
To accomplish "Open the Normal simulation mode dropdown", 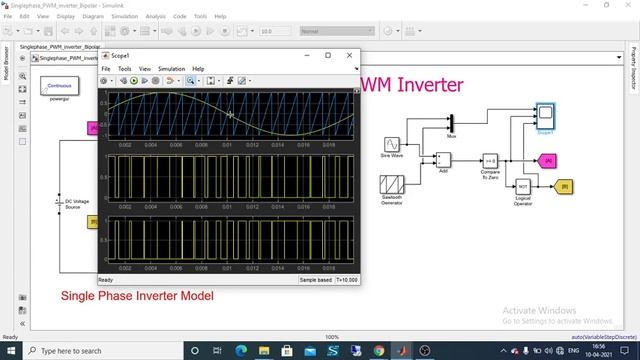I will point(337,31).
